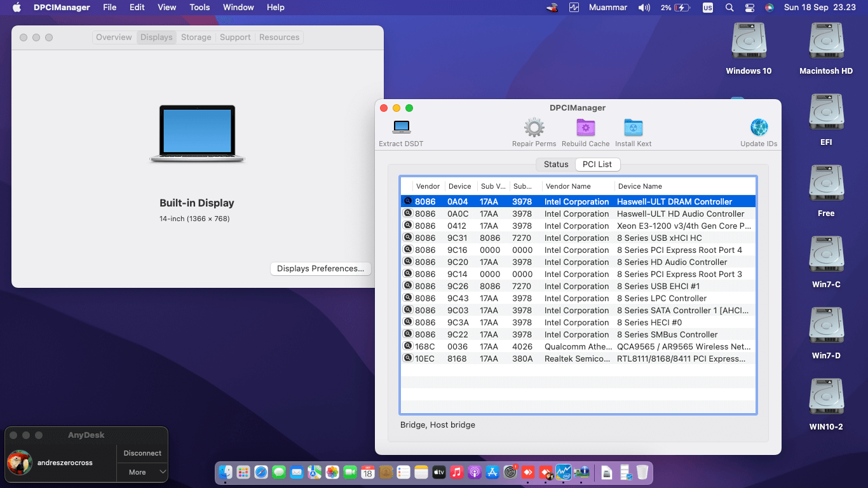Sort by the Device Name column header
The image size is (868, 488).
(685, 186)
